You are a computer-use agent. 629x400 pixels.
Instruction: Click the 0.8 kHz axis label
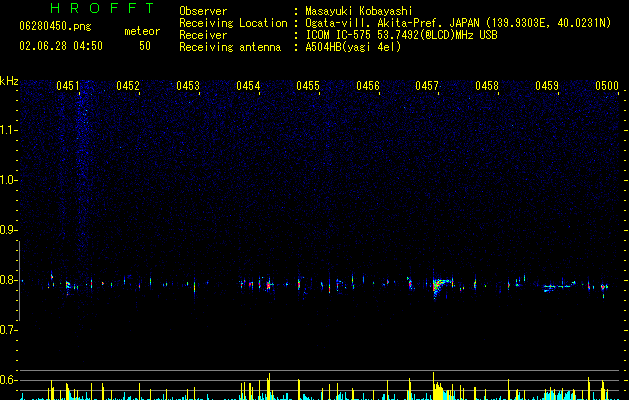pyautogui.click(x=8, y=280)
